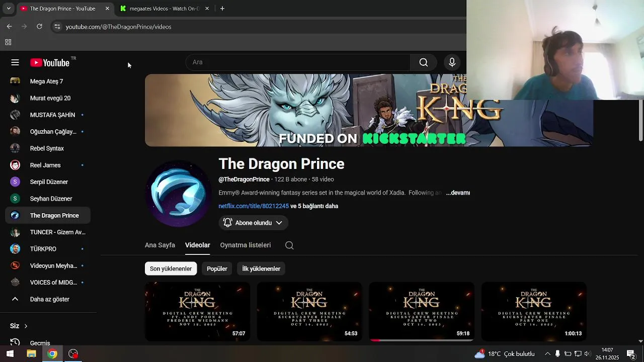Search within channel using the magnifier icon
Image resolution: width=644 pixels, height=362 pixels.
[289, 245]
